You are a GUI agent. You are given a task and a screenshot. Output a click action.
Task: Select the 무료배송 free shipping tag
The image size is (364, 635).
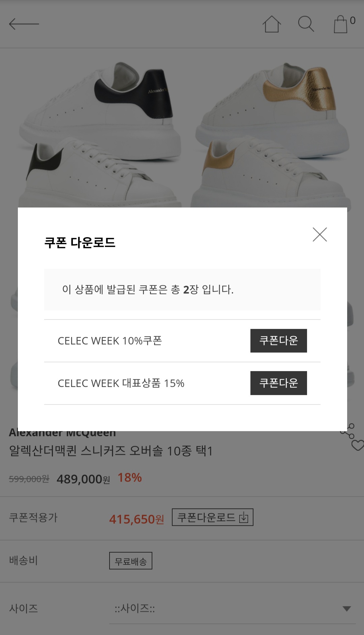coord(130,561)
